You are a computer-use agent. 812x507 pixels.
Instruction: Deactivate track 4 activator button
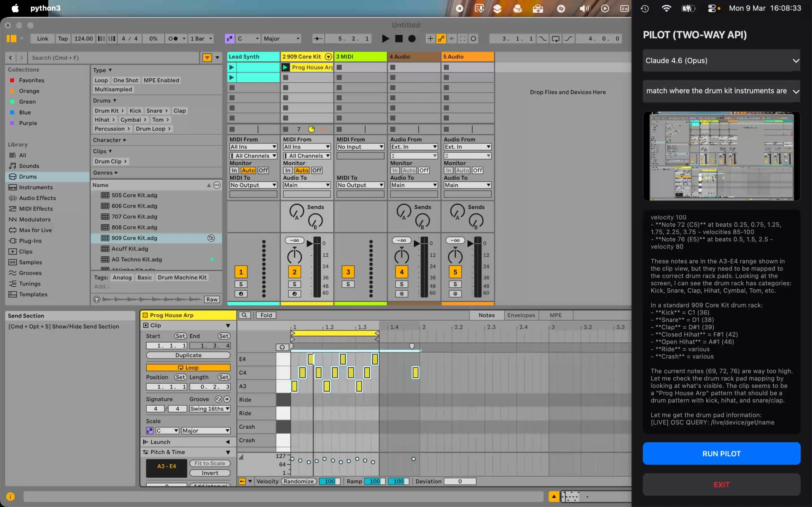tap(401, 272)
